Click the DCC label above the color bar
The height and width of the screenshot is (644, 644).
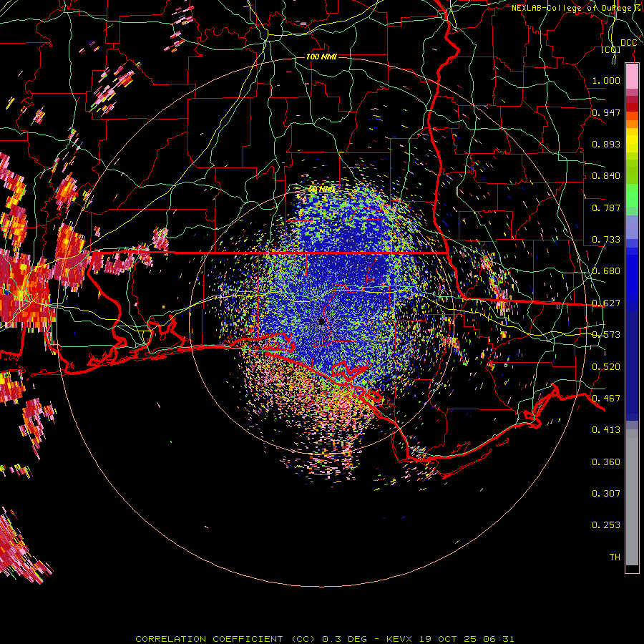[628, 43]
